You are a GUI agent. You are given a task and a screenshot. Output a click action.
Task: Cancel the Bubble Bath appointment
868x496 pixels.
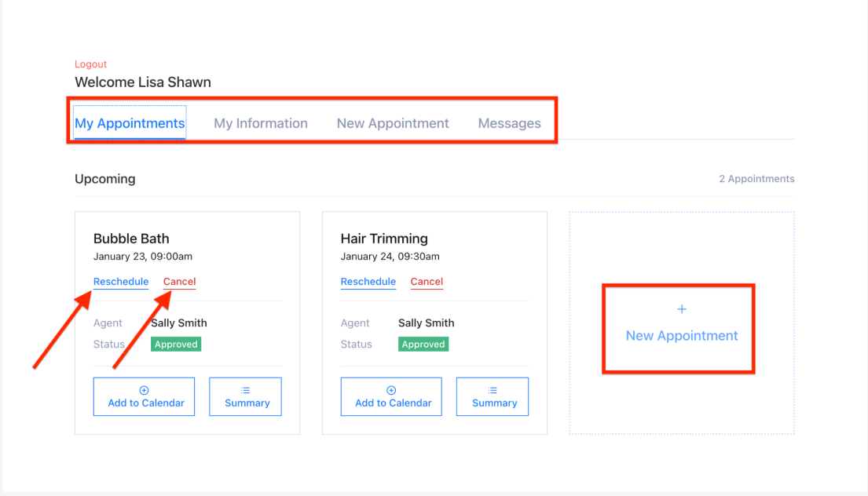179,282
